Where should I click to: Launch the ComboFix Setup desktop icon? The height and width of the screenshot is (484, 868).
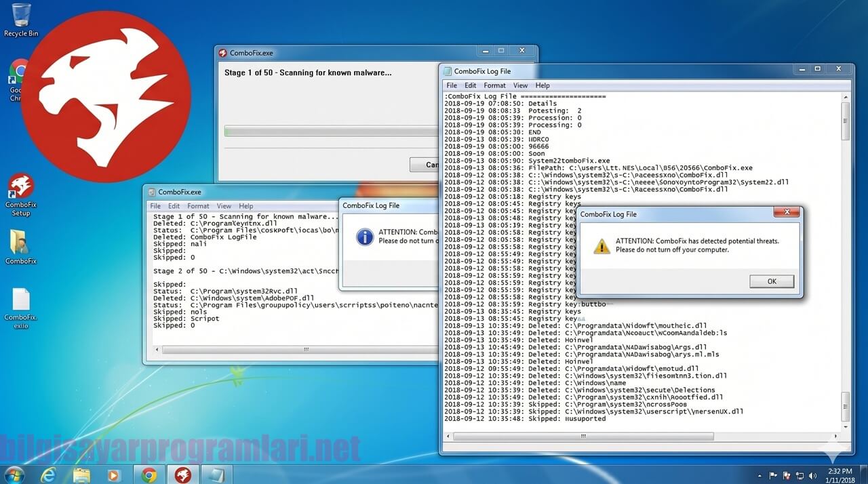point(21,195)
